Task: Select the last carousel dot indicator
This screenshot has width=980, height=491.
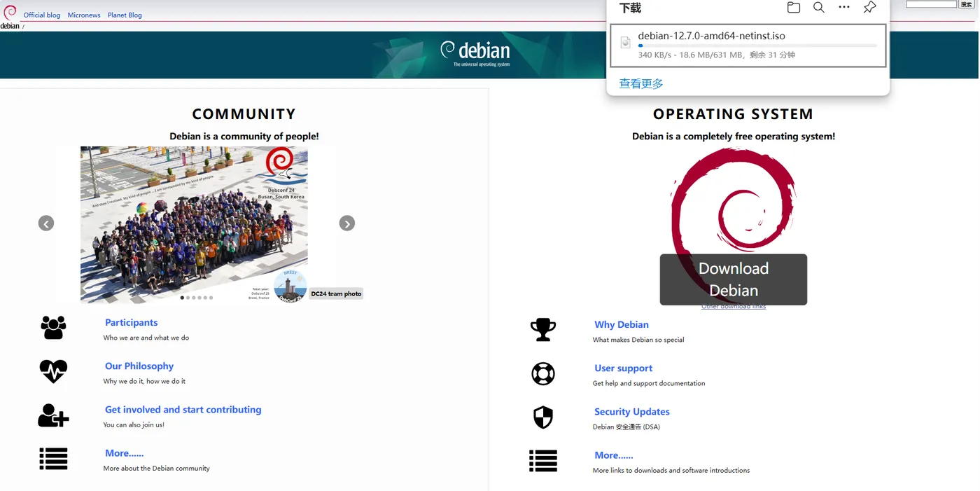Action: pyautogui.click(x=211, y=298)
